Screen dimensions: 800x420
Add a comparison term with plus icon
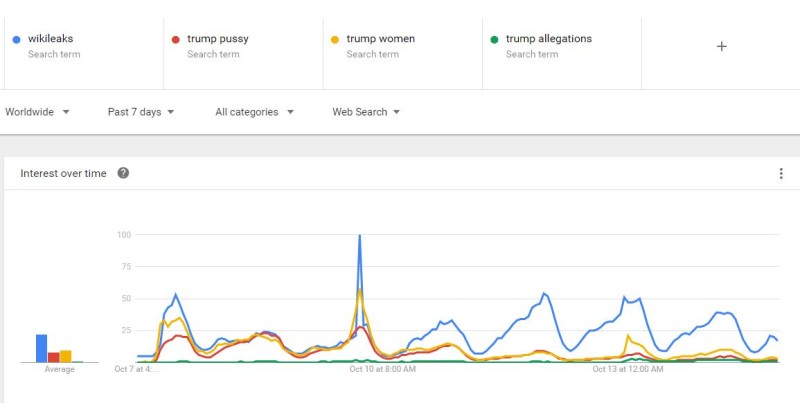(721, 46)
